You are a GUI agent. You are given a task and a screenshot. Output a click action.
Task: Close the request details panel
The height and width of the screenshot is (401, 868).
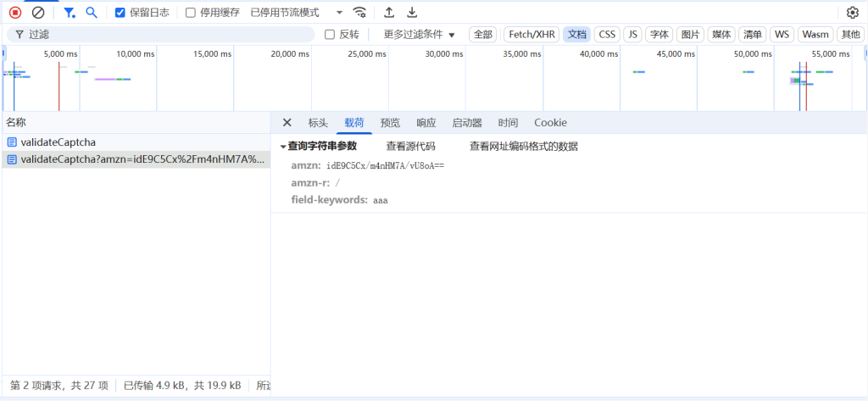287,123
